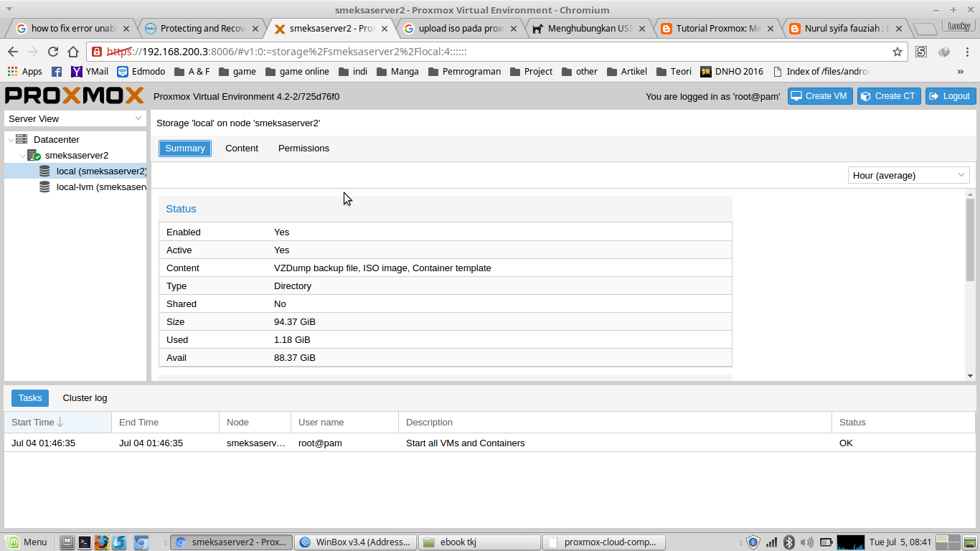Log out with the Logout button

point(951,95)
